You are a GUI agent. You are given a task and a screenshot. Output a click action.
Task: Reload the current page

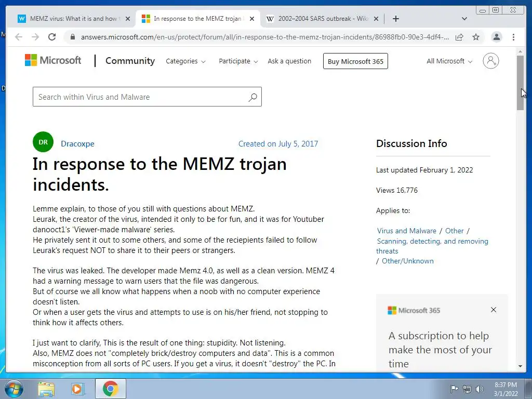coord(52,37)
